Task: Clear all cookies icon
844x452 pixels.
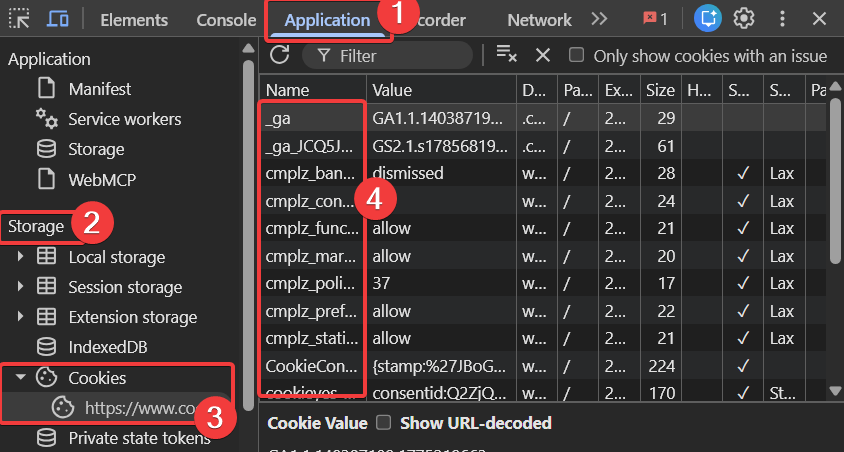Action: 507,54
